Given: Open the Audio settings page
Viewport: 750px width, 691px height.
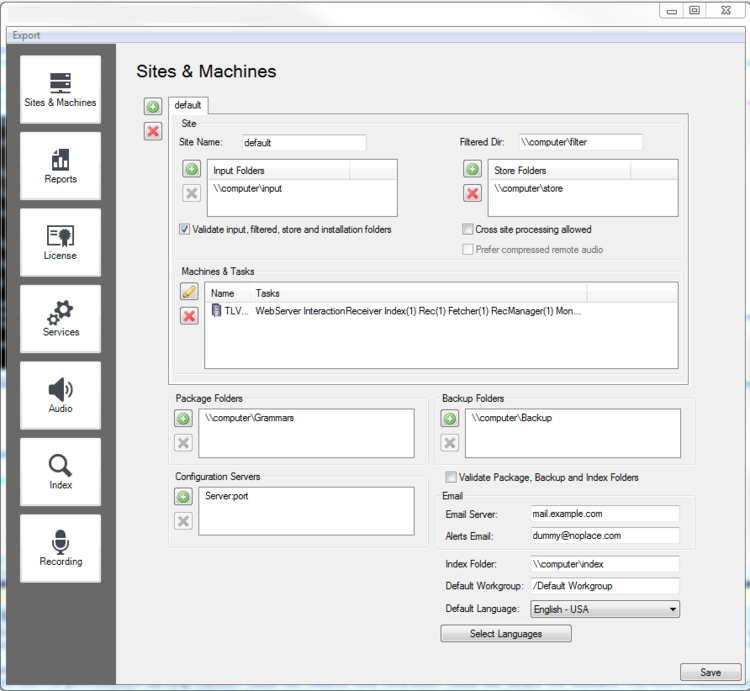Looking at the screenshot, I should click(61, 395).
